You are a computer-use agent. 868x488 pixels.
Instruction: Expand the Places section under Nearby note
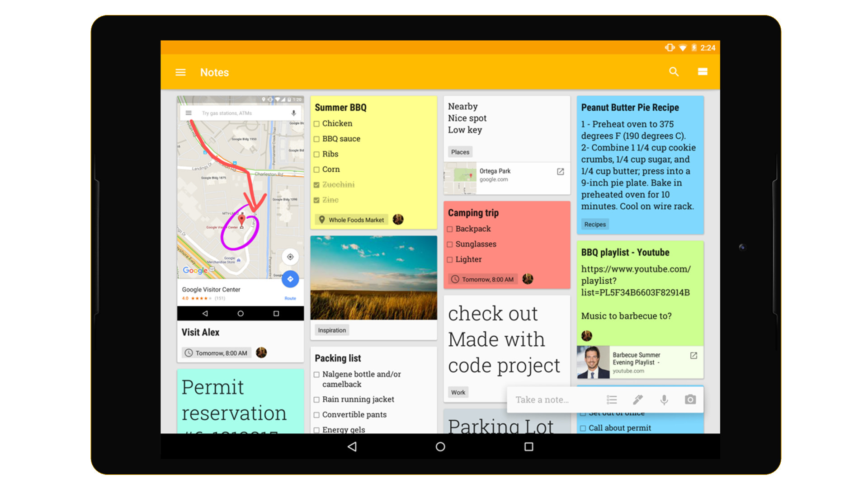[460, 151]
